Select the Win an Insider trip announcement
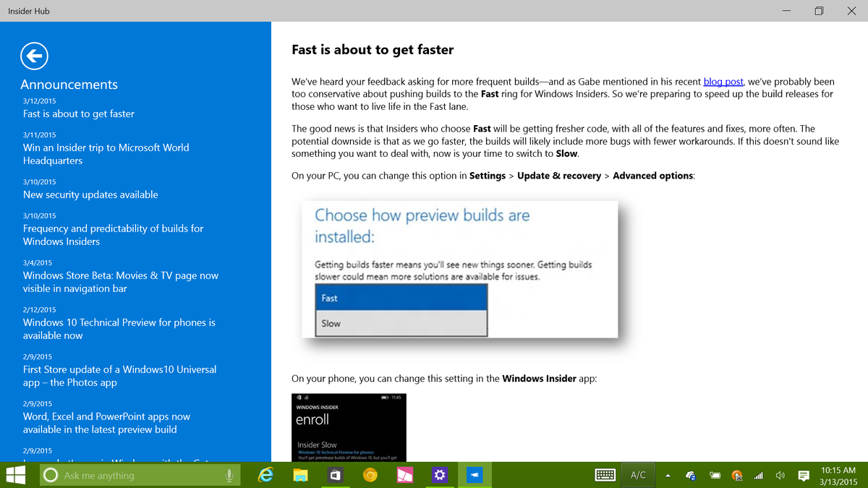The height and width of the screenshot is (488, 868). [106, 154]
